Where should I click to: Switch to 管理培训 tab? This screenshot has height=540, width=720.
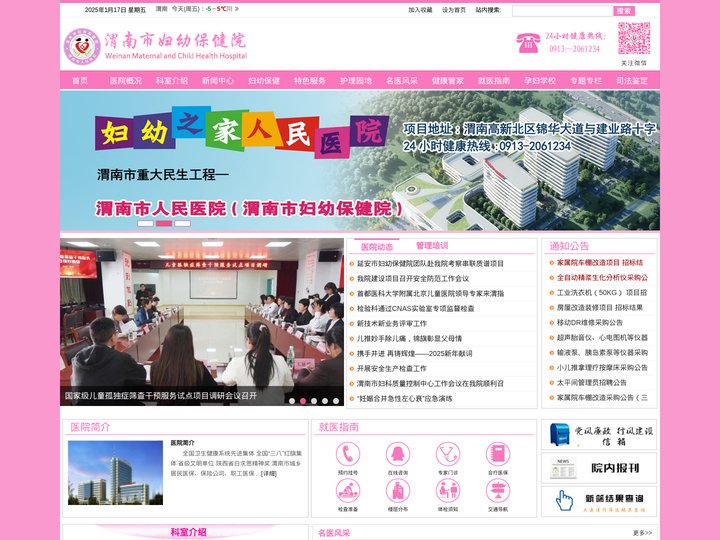point(432,246)
